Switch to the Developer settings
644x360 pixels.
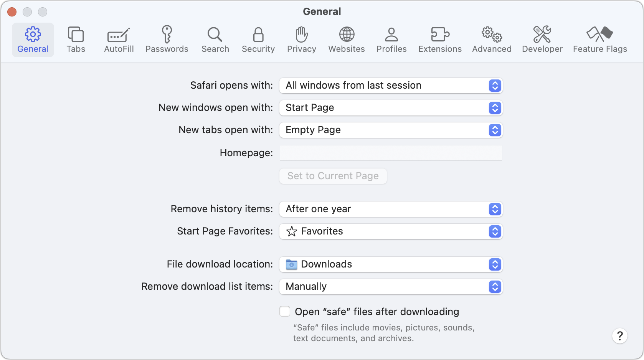pos(542,39)
